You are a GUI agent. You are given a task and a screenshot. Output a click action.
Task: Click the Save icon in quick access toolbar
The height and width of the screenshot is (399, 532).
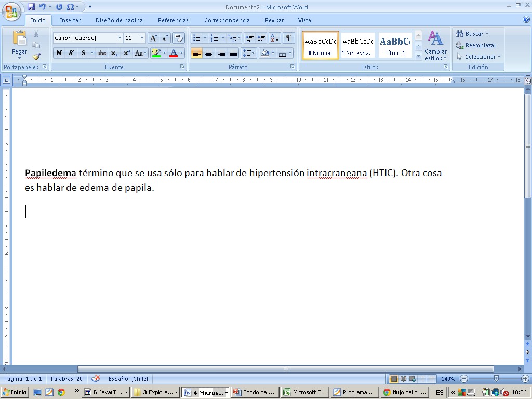click(31, 7)
